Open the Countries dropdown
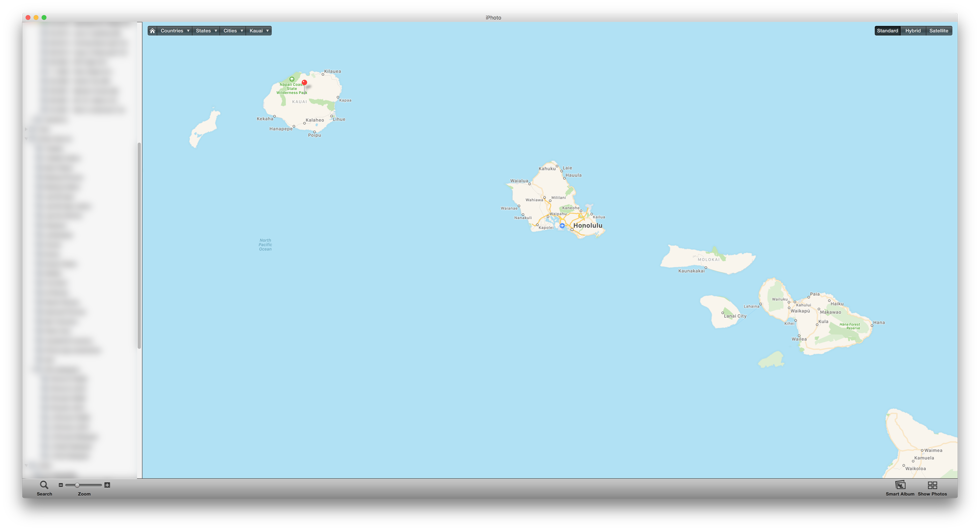Screen dimensions: 980x530 pyautogui.click(x=175, y=31)
